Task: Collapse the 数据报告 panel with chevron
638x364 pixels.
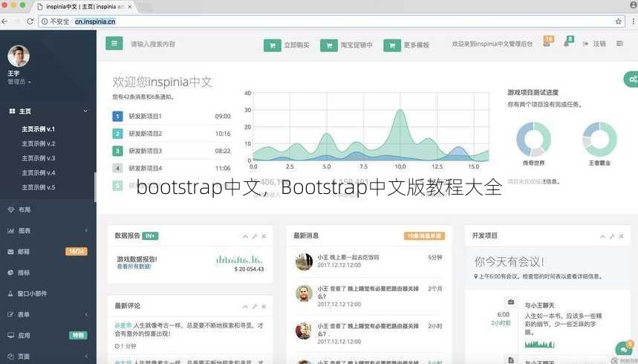Action: 245,236
